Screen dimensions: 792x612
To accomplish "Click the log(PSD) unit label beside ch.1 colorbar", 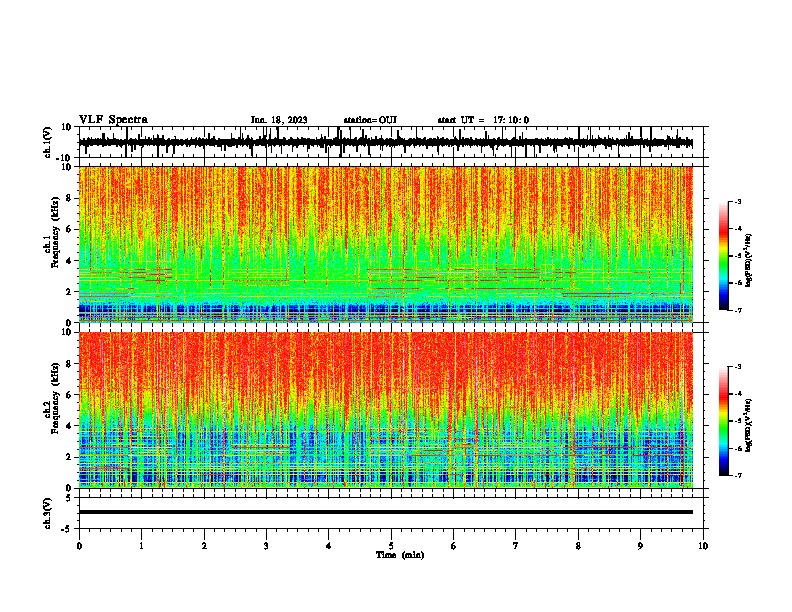I will click(749, 261).
